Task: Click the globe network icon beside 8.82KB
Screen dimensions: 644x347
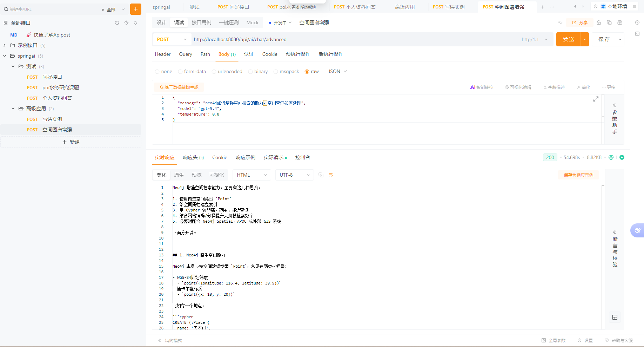Action: pos(611,157)
